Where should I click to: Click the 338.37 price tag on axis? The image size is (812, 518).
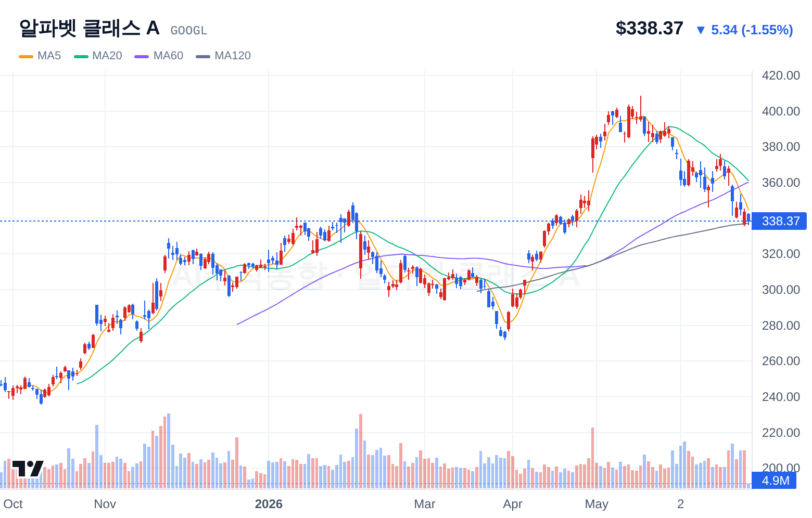[780, 221]
